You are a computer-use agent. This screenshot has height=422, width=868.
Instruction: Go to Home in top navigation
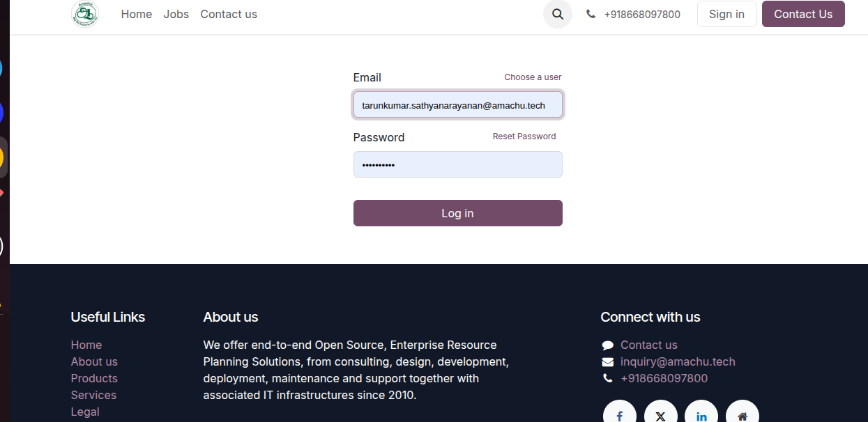[137, 14]
